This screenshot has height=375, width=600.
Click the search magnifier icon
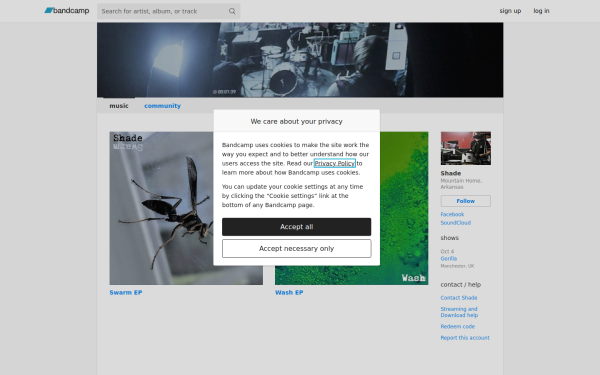pyautogui.click(x=232, y=11)
